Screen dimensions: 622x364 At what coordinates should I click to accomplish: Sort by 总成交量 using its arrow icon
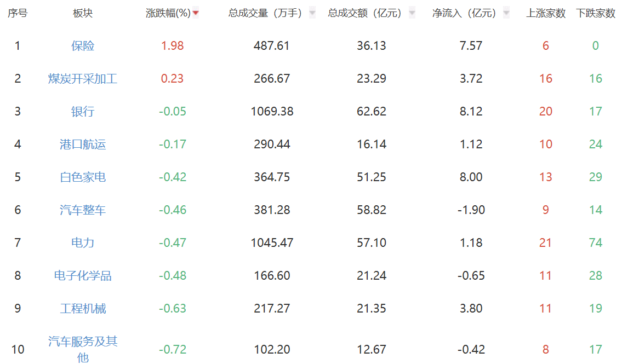pyautogui.click(x=312, y=13)
